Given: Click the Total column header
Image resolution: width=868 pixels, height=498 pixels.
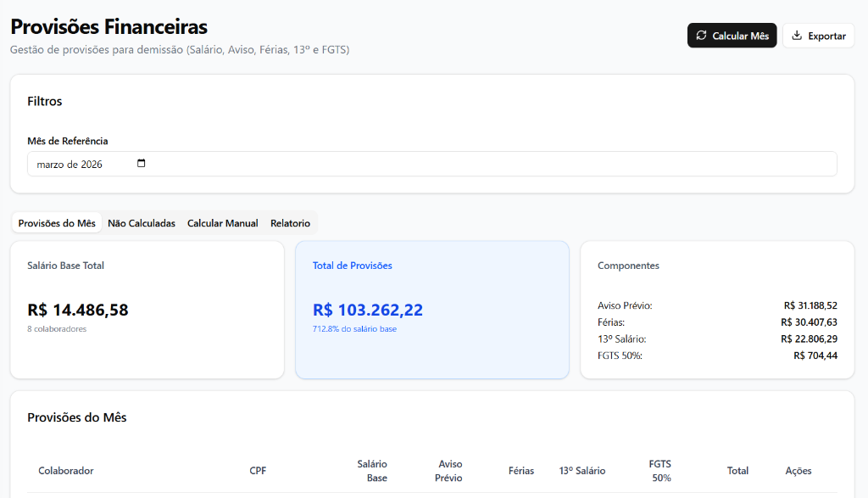Looking at the screenshot, I should coord(737,471).
